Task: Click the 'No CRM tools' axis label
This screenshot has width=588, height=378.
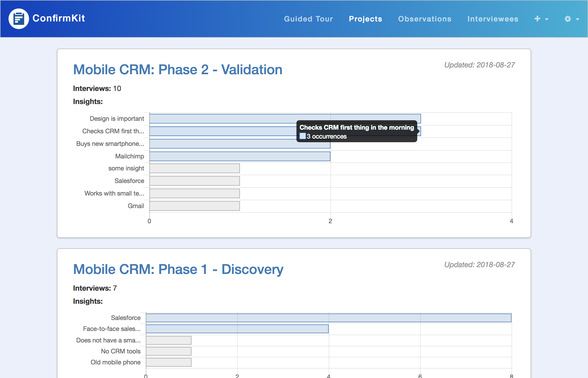Action: [x=121, y=351]
